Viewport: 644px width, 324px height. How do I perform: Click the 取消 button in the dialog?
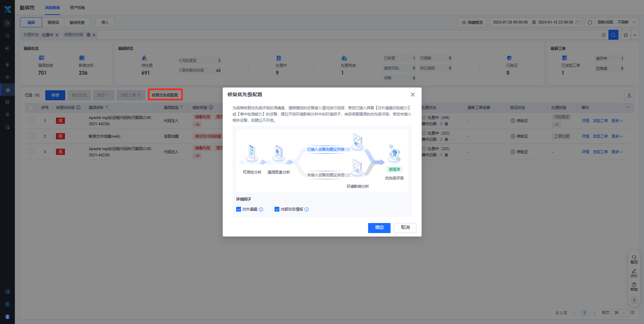pos(405,228)
